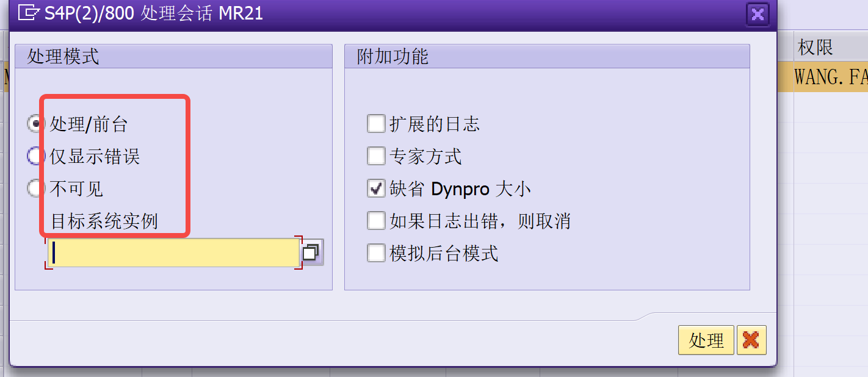Enable the 模拟后台模式 checkbox
Image resolution: width=868 pixels, height=377 pixels.
[376, 253]
